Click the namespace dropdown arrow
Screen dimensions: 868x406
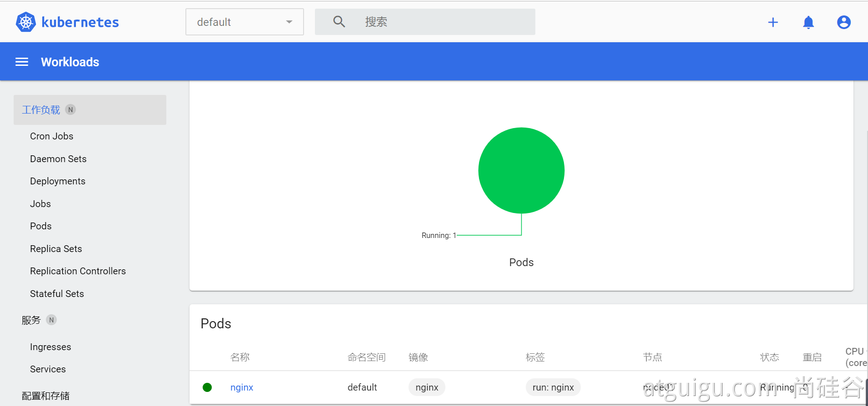pos(289,22)
